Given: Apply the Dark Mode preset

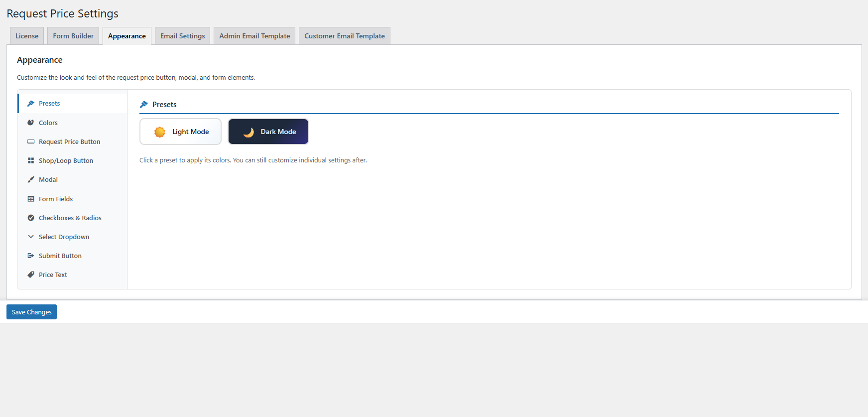Looking at the screenshot, I should [268, 132].
